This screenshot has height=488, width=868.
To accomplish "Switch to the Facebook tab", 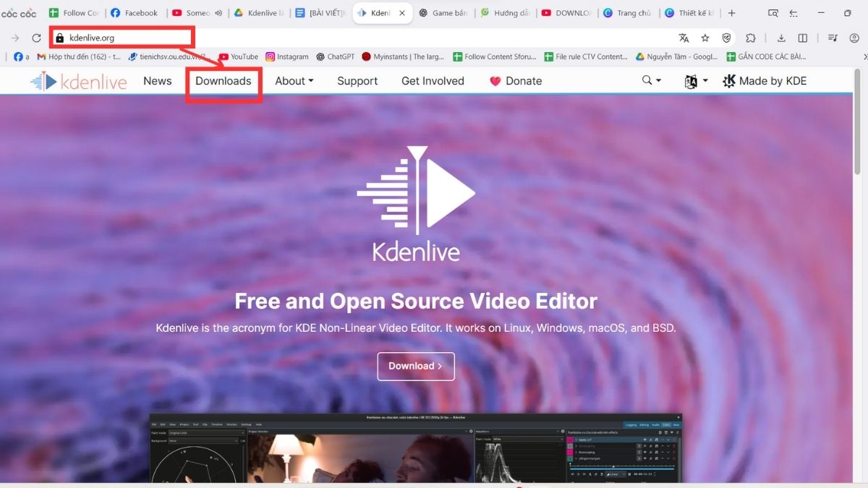I will click(x=135, y=13).
